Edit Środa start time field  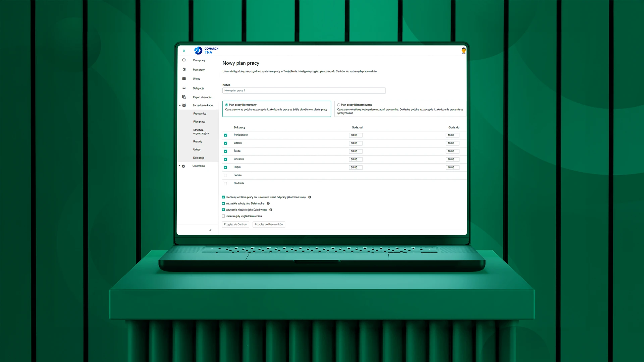pyautogui.click(x=356, y=152)
